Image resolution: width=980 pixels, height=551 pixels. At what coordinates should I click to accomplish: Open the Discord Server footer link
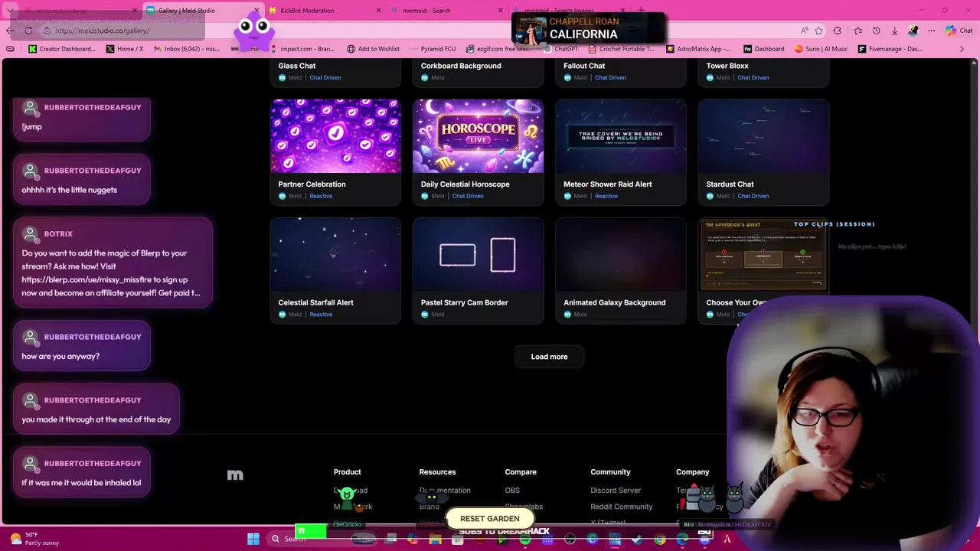coord(616,491)
